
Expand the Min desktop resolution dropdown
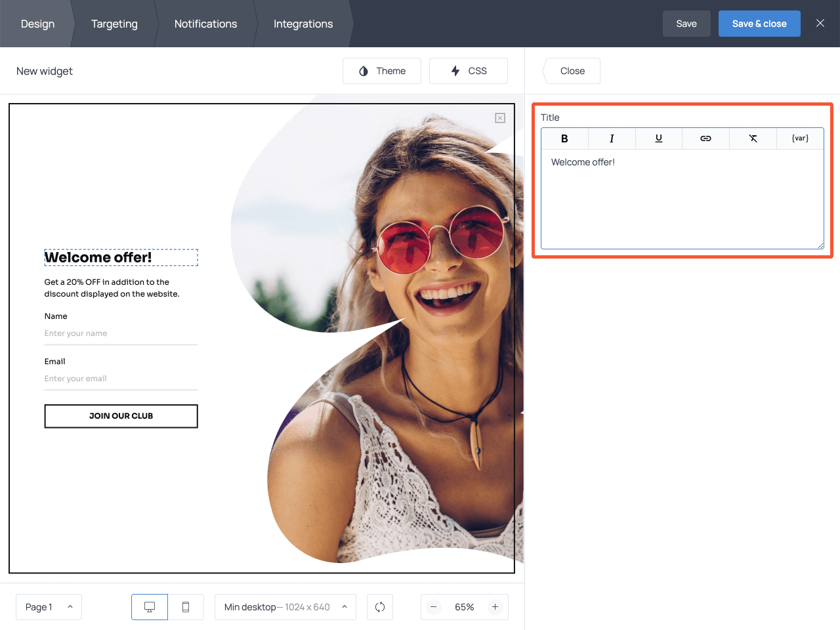coord(285,607)
